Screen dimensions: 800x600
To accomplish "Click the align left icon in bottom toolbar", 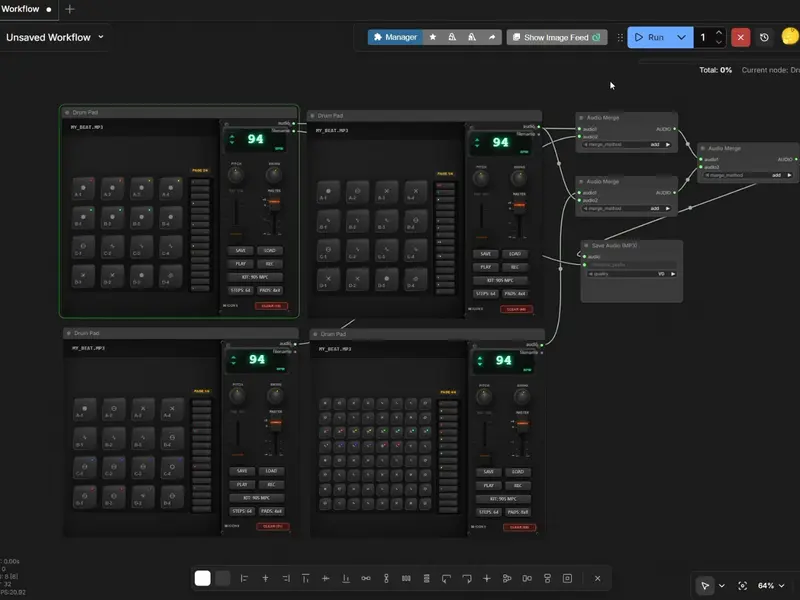I will pos(244,578).
